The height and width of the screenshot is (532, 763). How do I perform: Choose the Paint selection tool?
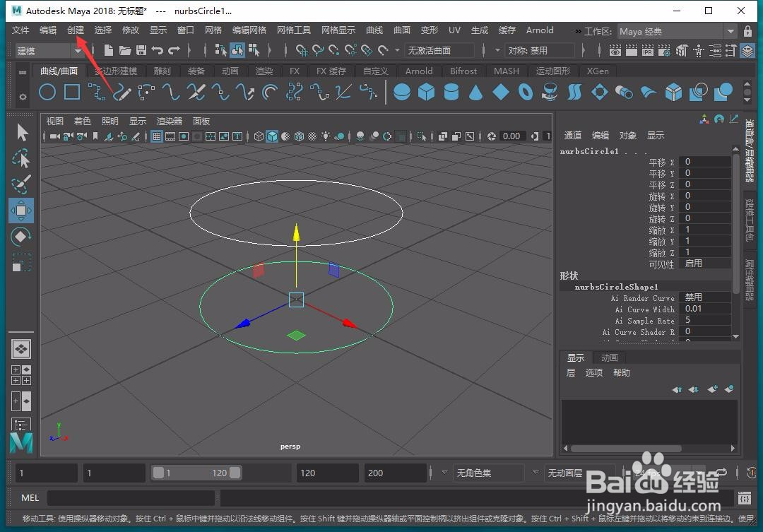tap(21, 184)
